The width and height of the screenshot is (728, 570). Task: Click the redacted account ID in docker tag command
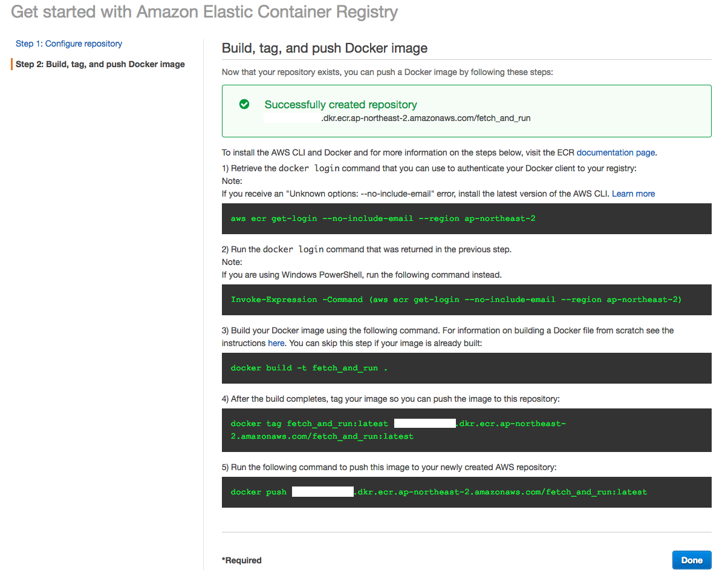[424, 424]
